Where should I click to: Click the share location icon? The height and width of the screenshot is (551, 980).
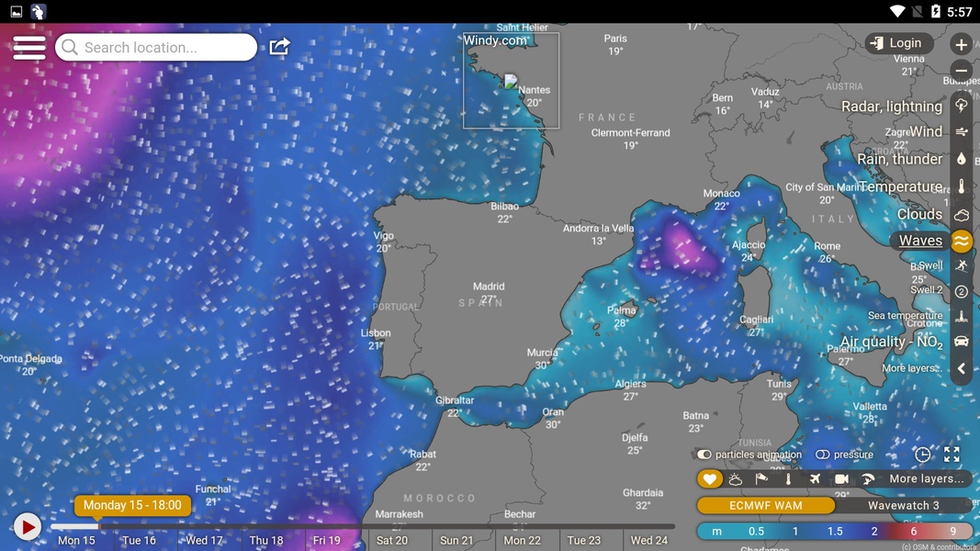[279, 47]
